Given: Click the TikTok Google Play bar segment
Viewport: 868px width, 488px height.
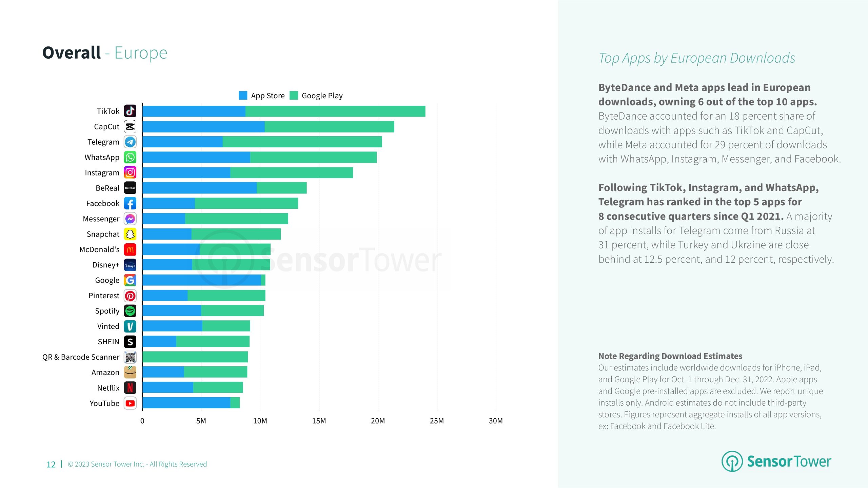Looking at the screenshot, I should [335, 111].
